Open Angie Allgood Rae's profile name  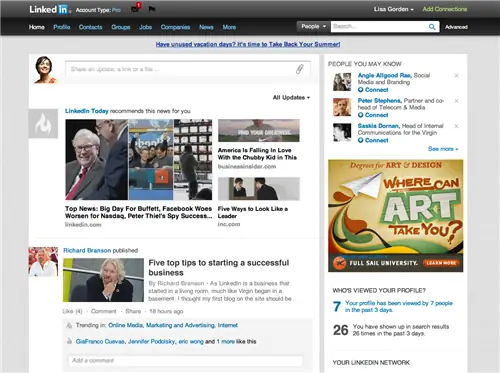tap(384, 75)
